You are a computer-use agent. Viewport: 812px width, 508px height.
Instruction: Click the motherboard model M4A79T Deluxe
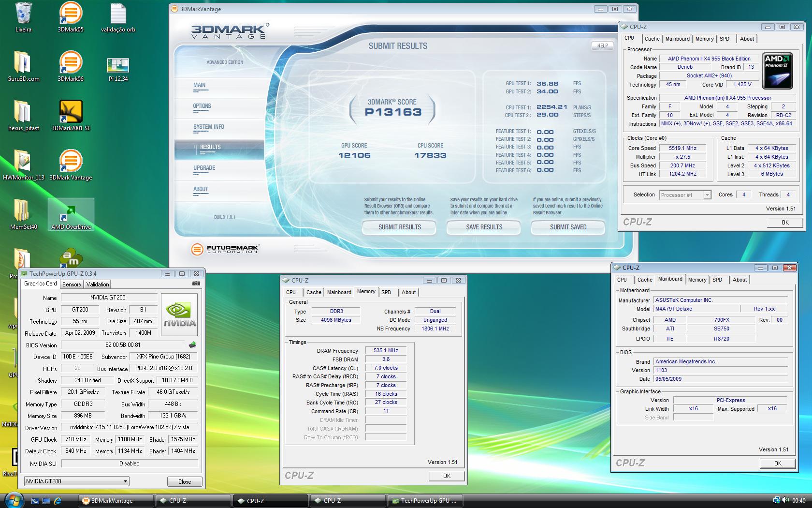tap(696, 309)
